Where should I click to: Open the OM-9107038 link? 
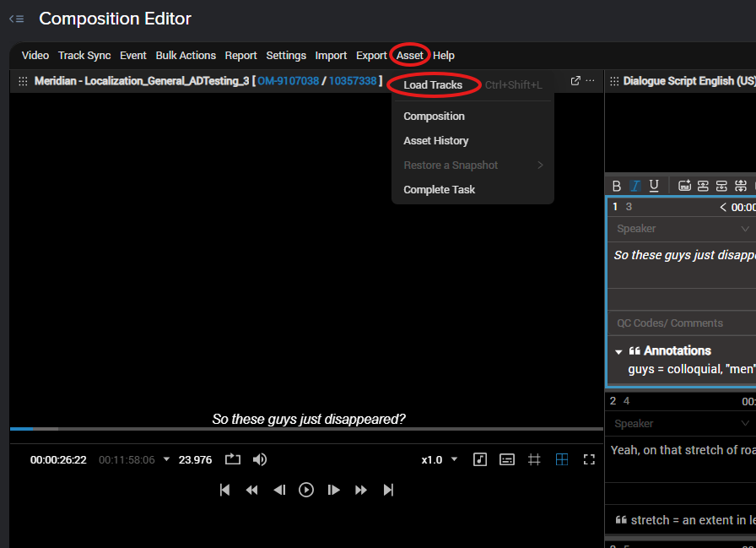point(288,81)
